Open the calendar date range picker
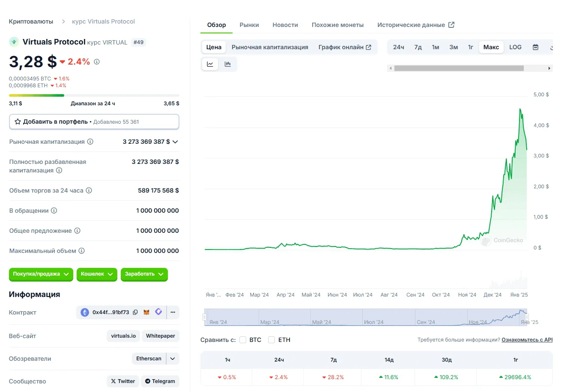564x392 pixels. pyautogui.click(x=535, y=47)
